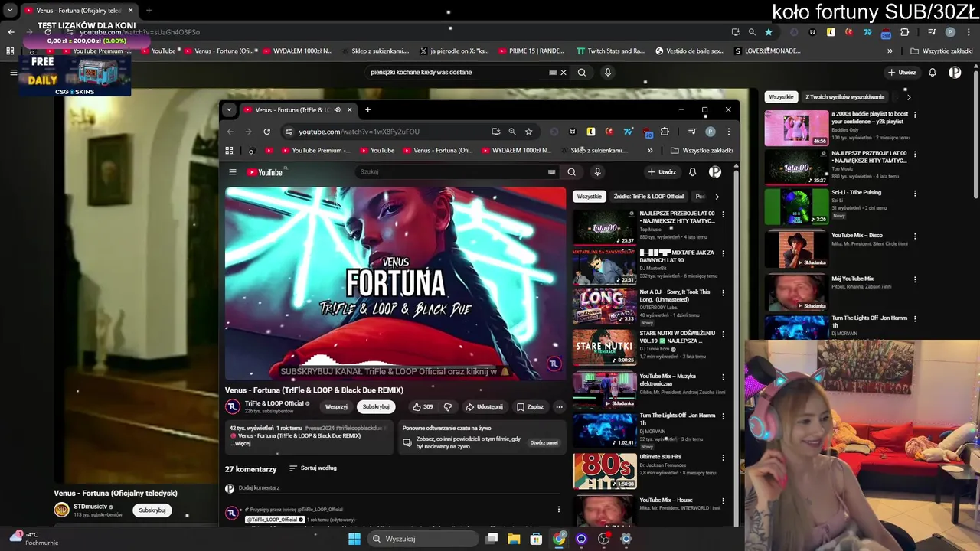Open NAJLEPSZE PRZEBOJE LAT 00 thumbnail in front window
980x551 pixels.
point(604,227)
